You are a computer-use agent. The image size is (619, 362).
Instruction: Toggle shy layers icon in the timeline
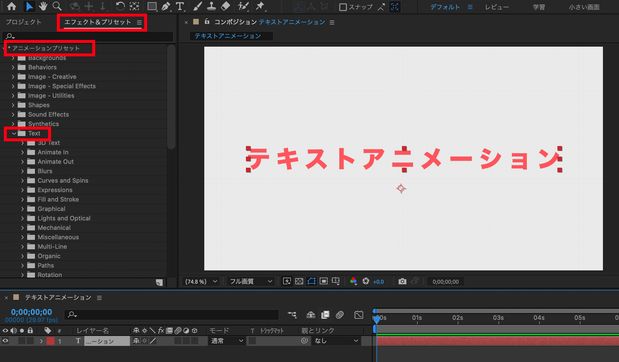click(x=311, y=315)
